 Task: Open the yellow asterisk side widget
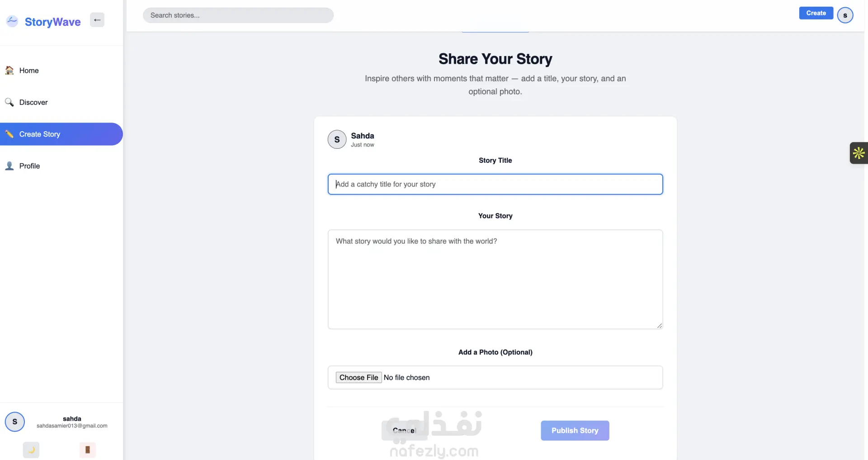(x=859, y=153)
